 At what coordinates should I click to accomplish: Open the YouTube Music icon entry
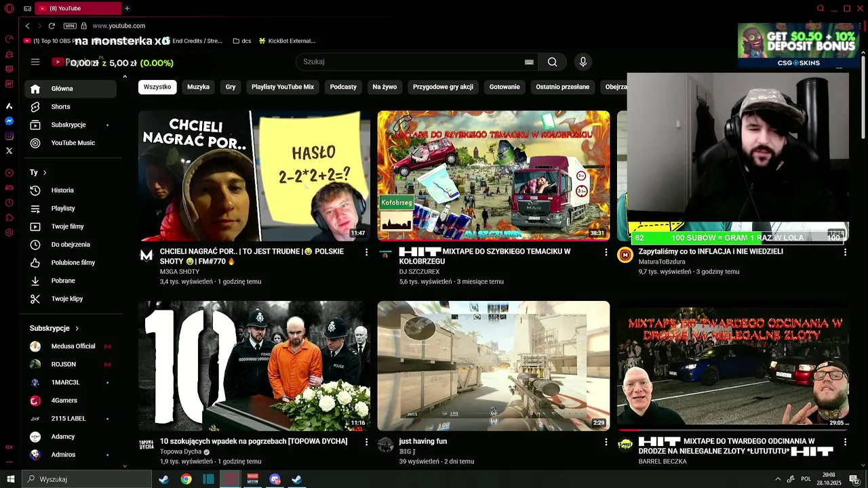pyautogui.click(x=35, y=143)
